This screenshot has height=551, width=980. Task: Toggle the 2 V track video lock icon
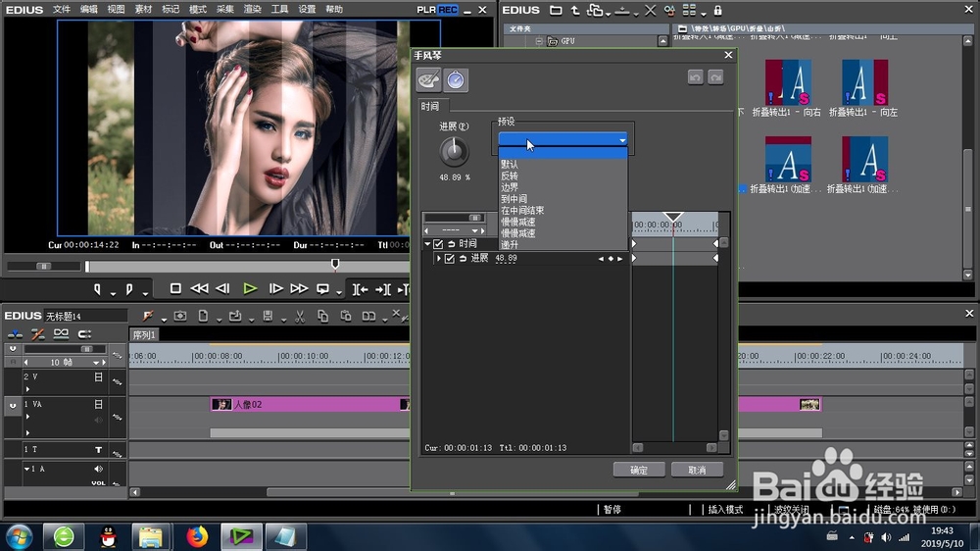click(98, 377)
